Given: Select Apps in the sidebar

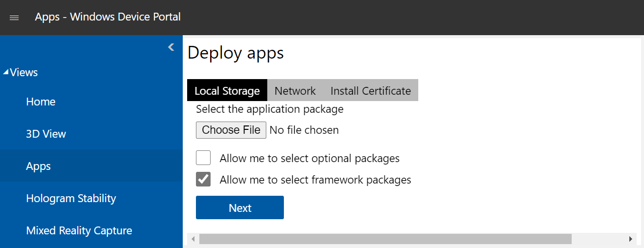Looking at the screenshot, I should tap(39, 166).
